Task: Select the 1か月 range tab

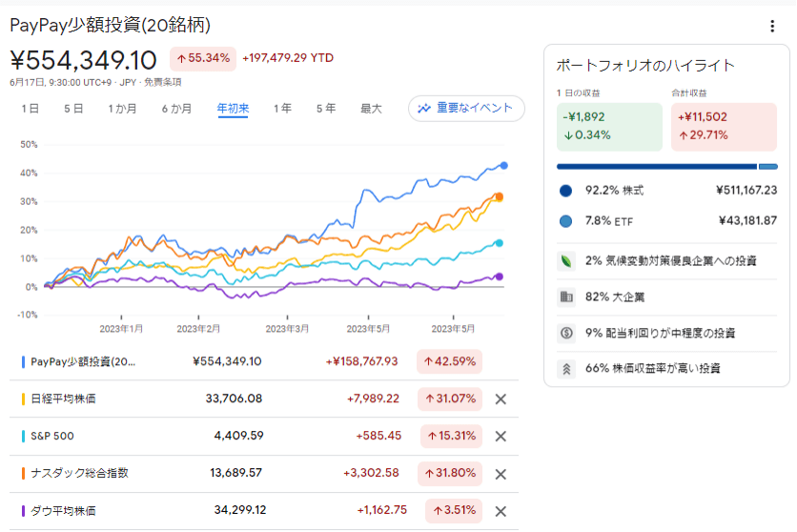Action: tap(122, 109)
